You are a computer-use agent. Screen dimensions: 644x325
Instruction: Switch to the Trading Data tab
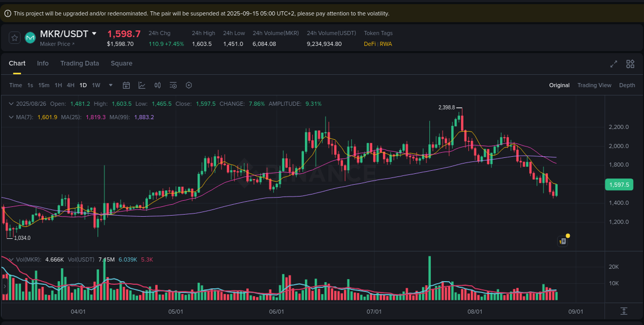tap(79, 63)
